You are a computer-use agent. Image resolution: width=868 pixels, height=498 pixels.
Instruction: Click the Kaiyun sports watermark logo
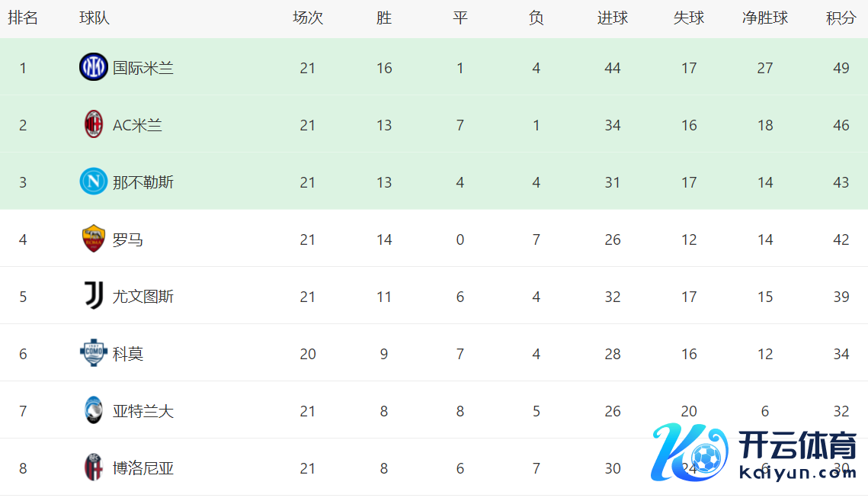point(754,452)
